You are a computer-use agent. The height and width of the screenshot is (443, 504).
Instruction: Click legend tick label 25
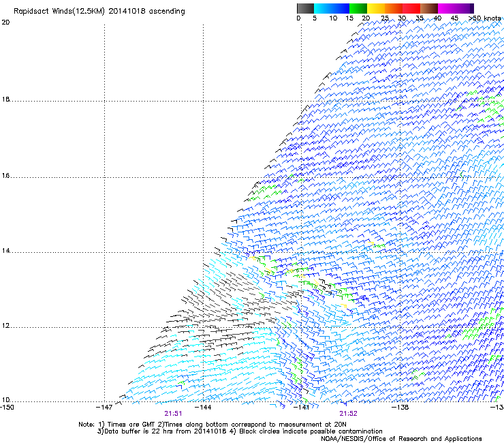coord(385,18)
